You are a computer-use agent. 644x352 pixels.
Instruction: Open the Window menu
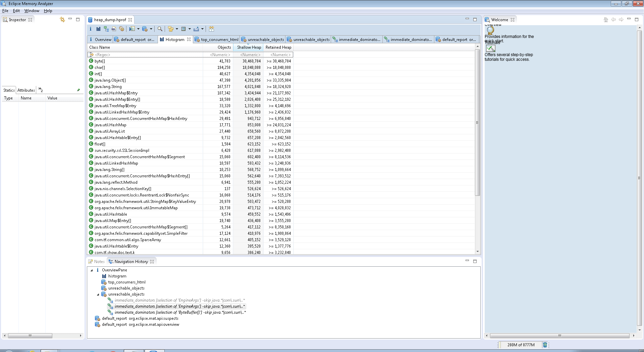pos(32,11)
